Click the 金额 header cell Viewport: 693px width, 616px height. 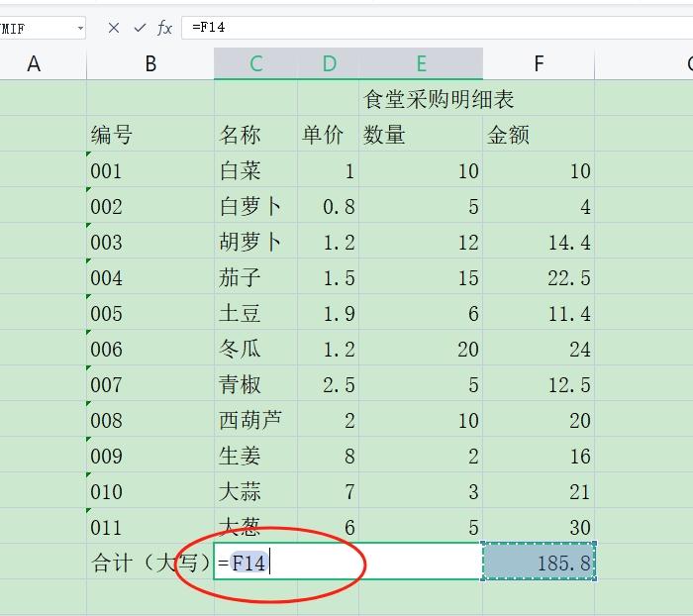[539, 134]
